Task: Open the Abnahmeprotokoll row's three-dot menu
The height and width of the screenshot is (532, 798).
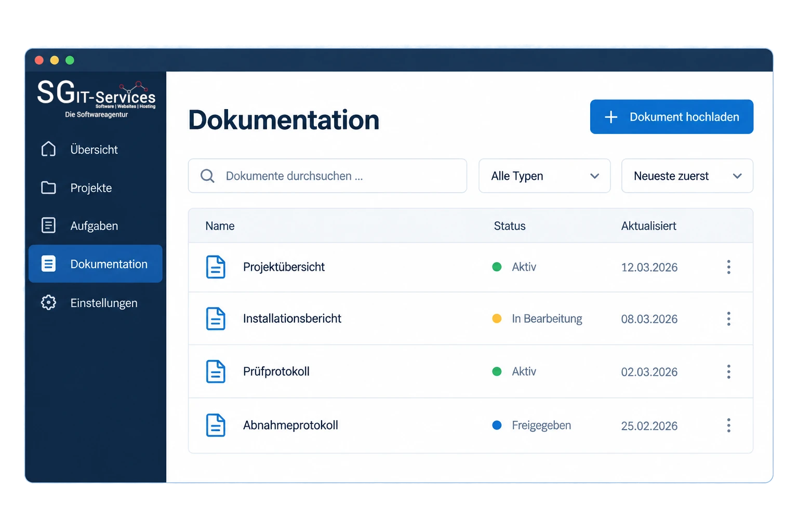Action: pyautogui.click(x=729, y=425)
